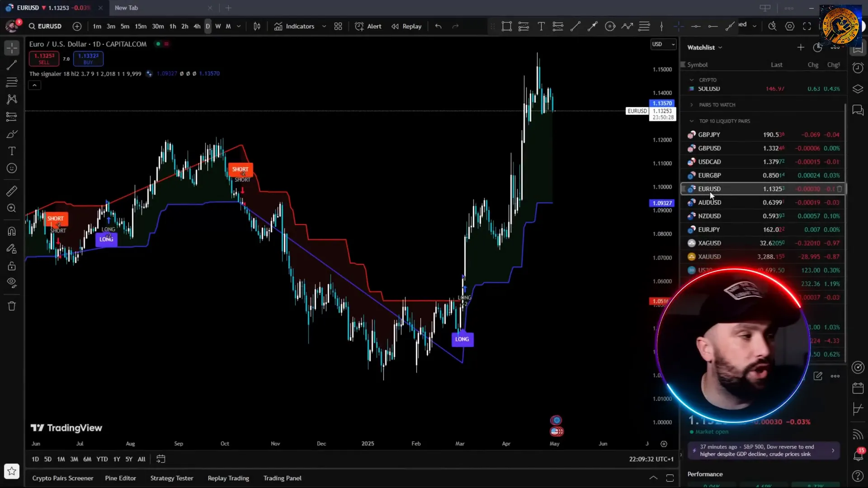
Task: Open time axis settings gear
Action: [664, 444]
